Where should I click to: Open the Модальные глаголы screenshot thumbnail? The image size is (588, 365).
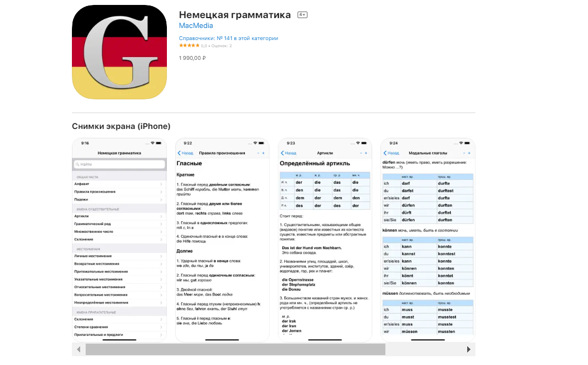(428, 240)
